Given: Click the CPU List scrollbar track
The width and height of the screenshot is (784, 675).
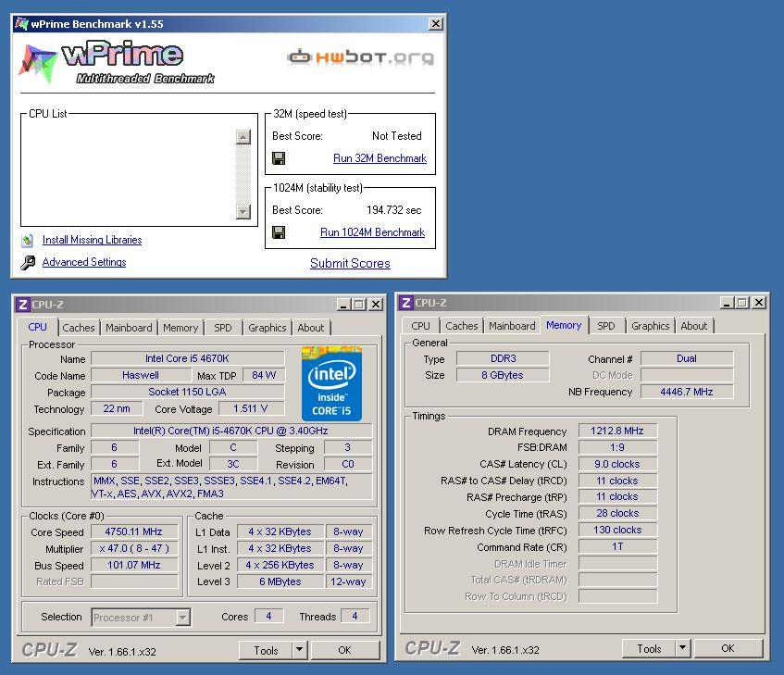Looking at the screenshot, I should (243, 174).
